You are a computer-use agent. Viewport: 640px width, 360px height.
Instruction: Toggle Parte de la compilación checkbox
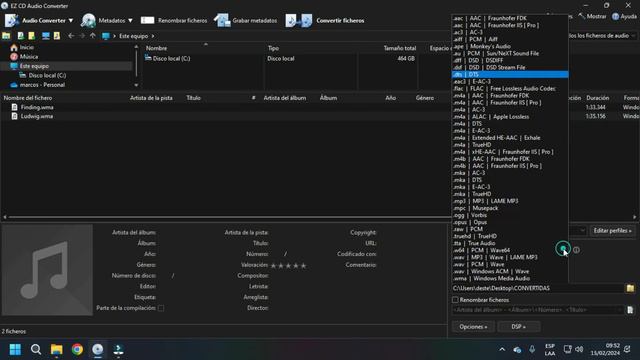[161, 308]
